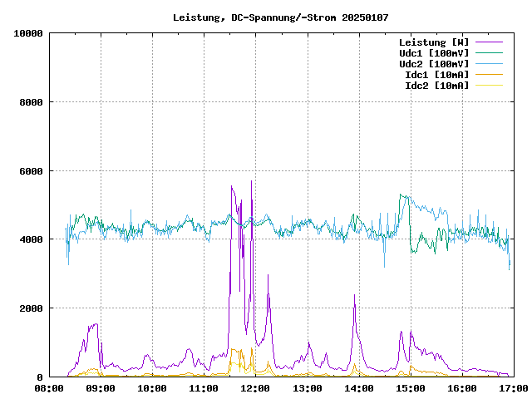This screenshot has width=532, height=399.
Task: Click the yellow Idc2 legend line sample
Action: tap(490, 86)
